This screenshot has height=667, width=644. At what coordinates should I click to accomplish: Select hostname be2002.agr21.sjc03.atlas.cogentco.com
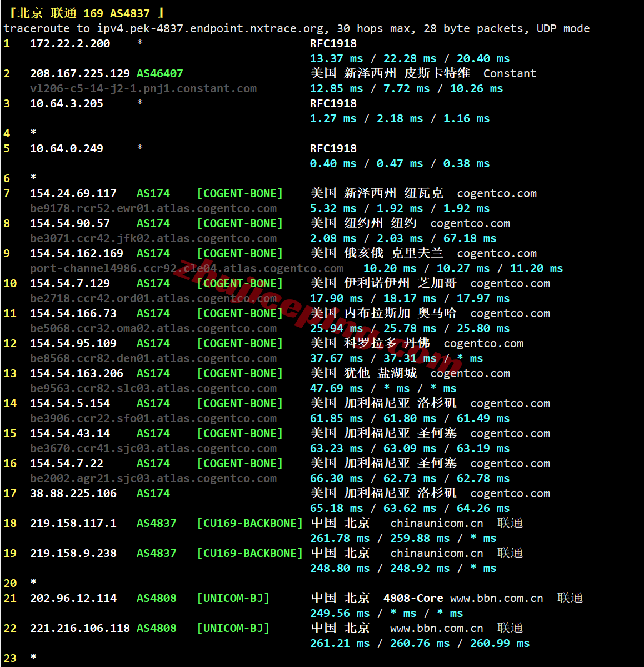153,478
